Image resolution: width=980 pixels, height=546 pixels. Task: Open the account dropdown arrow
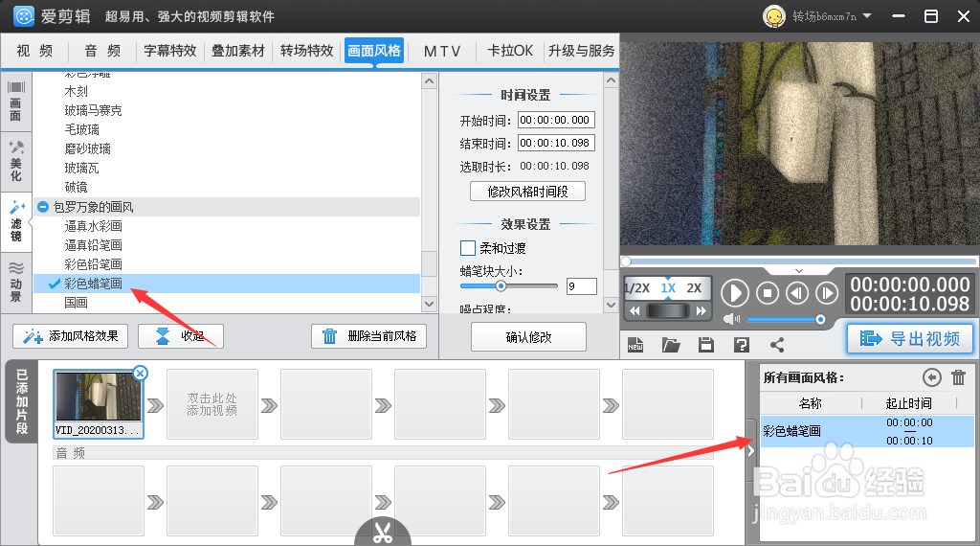click(x=867, y=16)
